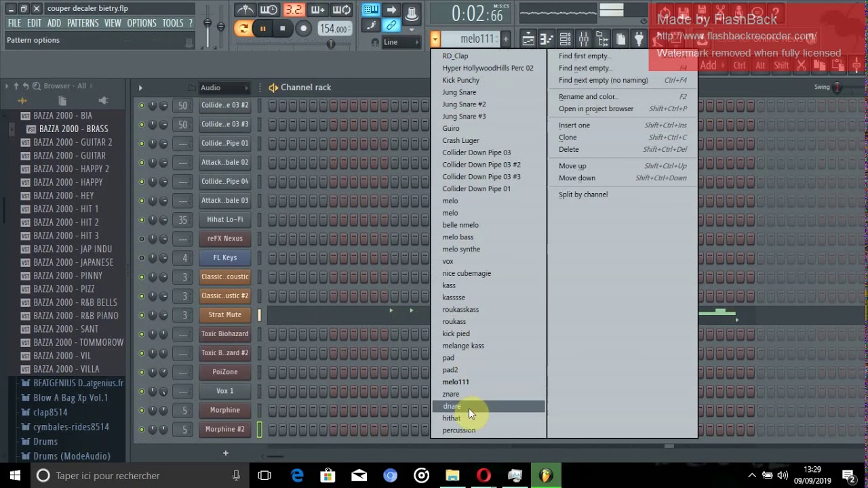Stop playback with the stop button

[x=282, y=28]
